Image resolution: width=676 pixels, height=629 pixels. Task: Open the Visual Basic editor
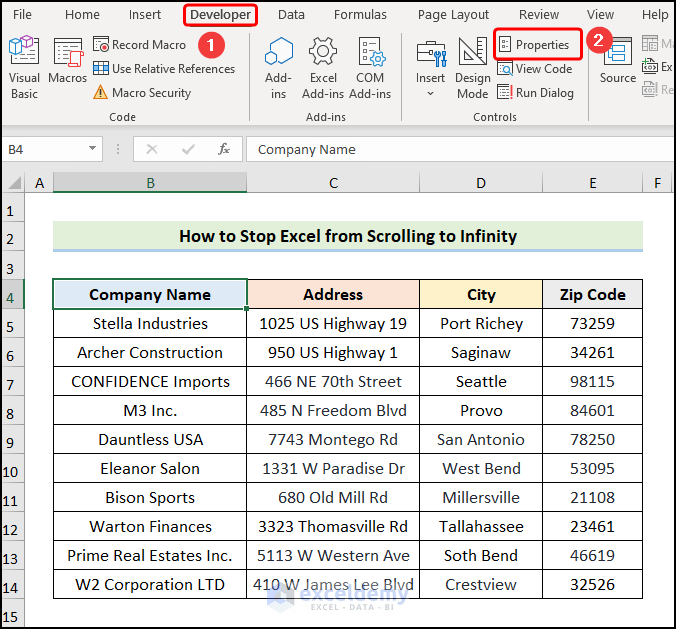(x=24, y=69)
